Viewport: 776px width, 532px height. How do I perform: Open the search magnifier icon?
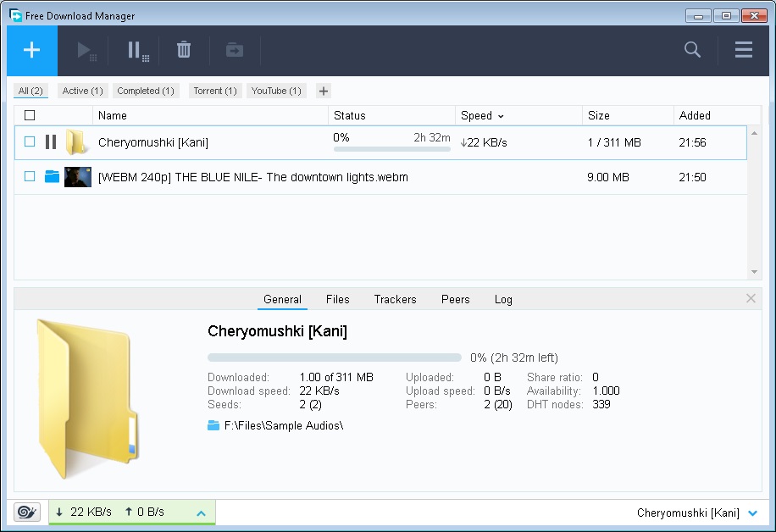(x=692, y=49)
